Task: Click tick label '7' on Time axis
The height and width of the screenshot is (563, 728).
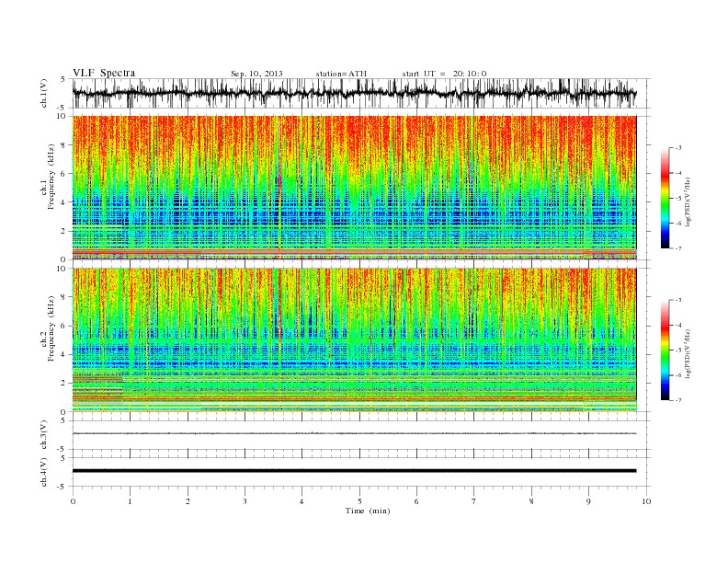Action: (x=474, y=501)
